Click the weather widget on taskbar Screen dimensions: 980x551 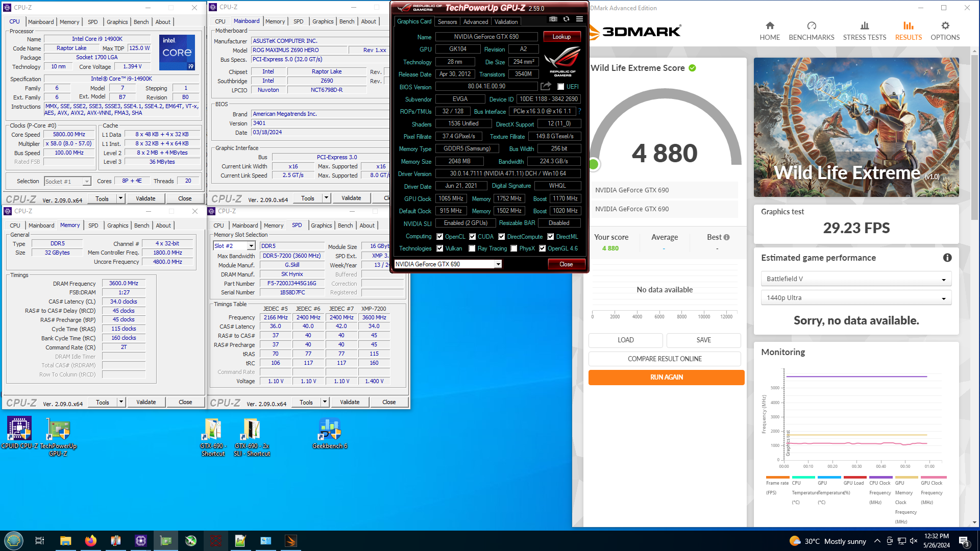827,541
